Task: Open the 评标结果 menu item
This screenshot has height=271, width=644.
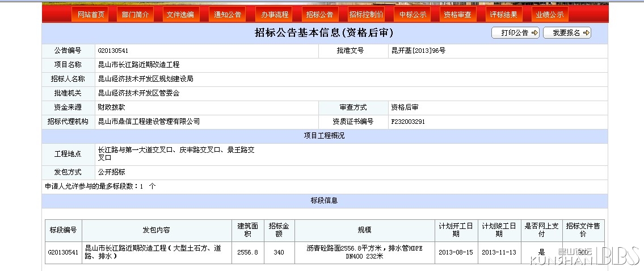Action: tap(503, 15)
